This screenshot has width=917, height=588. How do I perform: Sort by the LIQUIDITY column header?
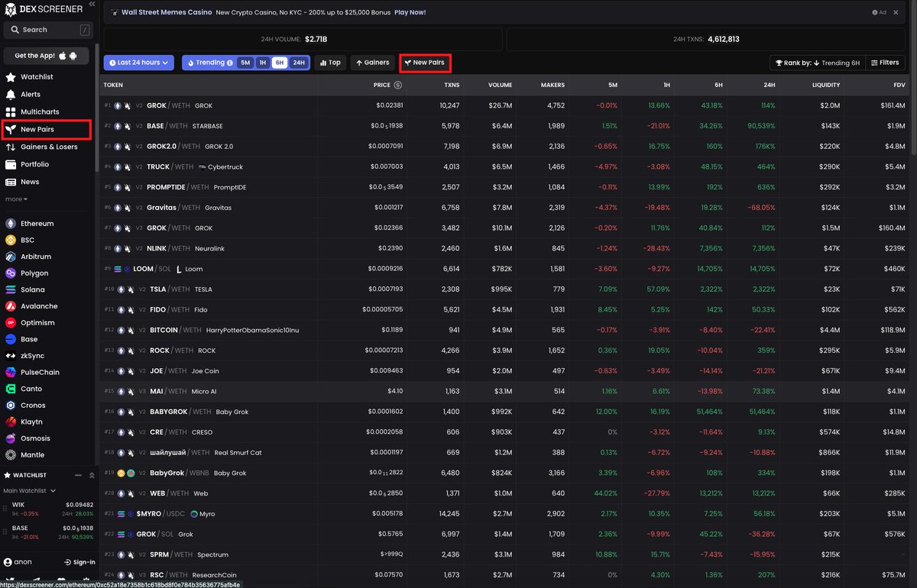click(826, 85)
